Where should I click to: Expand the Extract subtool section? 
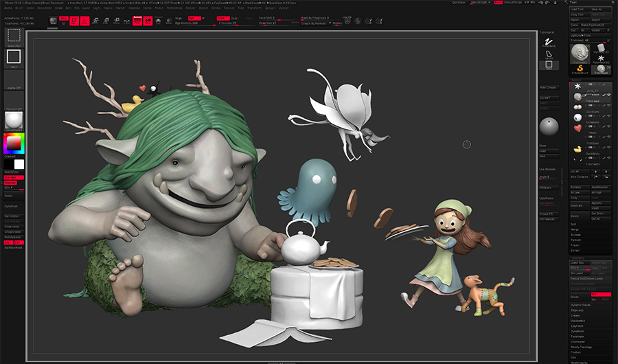pos(575,251)
